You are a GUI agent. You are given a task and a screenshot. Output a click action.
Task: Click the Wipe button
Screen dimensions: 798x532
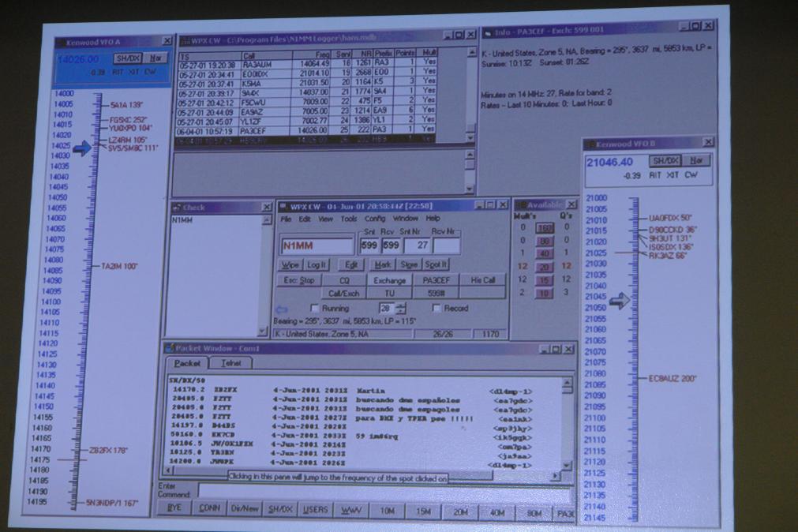[x=290, y=264]
